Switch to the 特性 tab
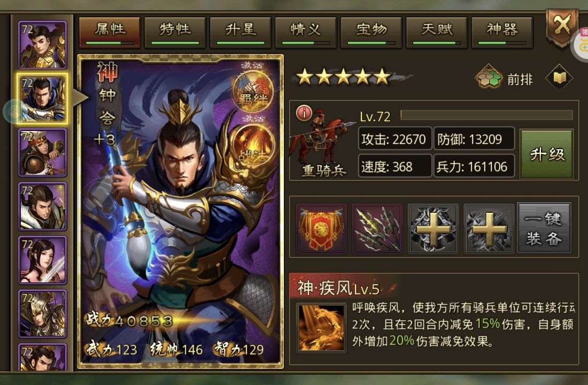Image resolution: width=588 pixels, height=385 pixels. [175, 32]
